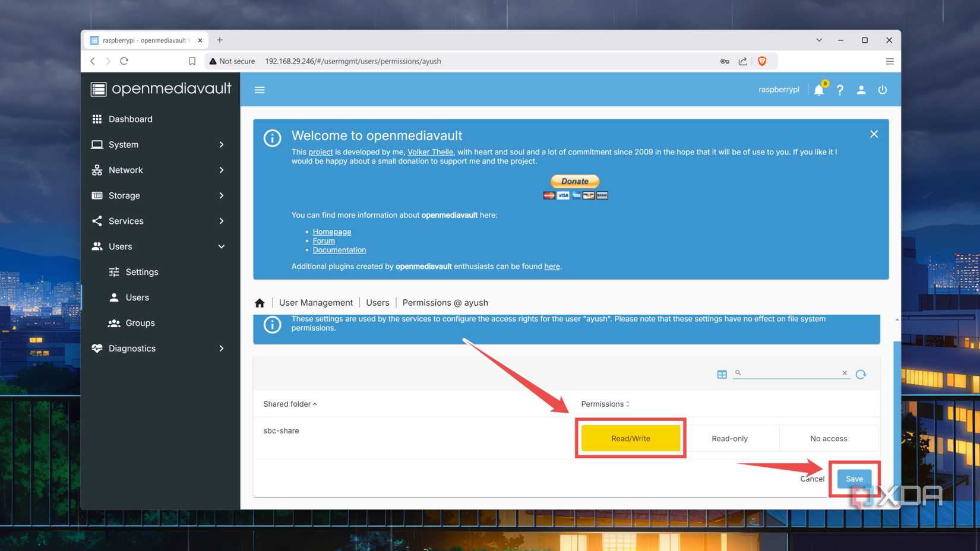
Task: Set sbc-share permission to No access
Action: point(829,438)
